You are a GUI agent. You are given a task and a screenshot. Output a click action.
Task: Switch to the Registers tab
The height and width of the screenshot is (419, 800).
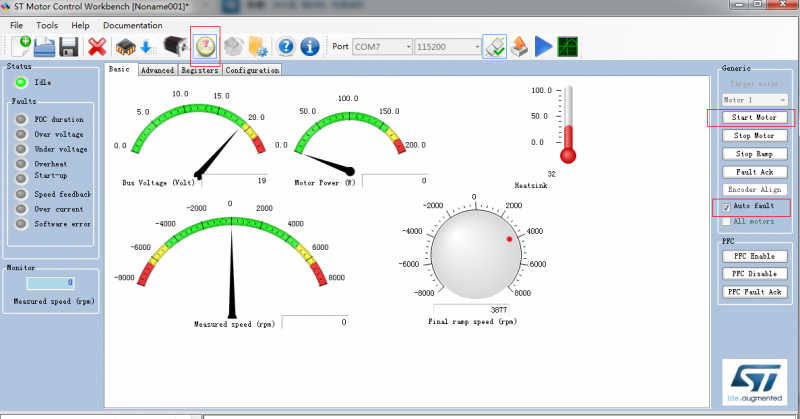[199, 70]
